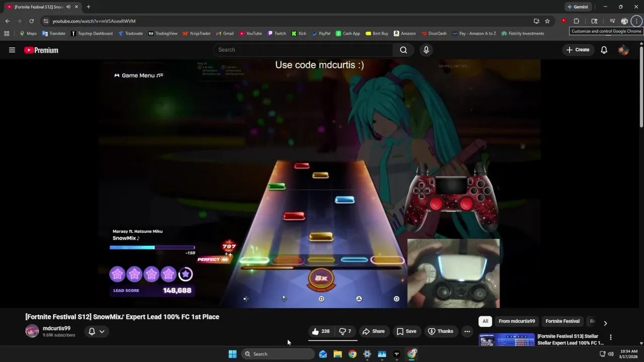
Task: Open the Fidelity Investments bookmark
Action: pyautogui.click(x=523, y=34)
